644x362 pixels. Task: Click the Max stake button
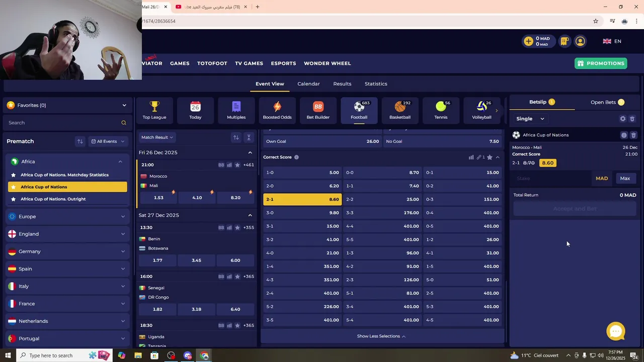[625, 178]
